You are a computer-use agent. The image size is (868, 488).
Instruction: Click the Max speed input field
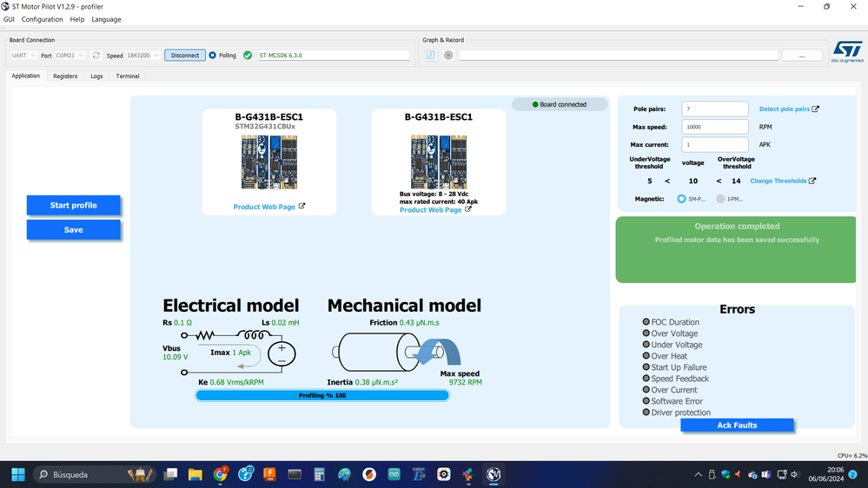point(715,127)
